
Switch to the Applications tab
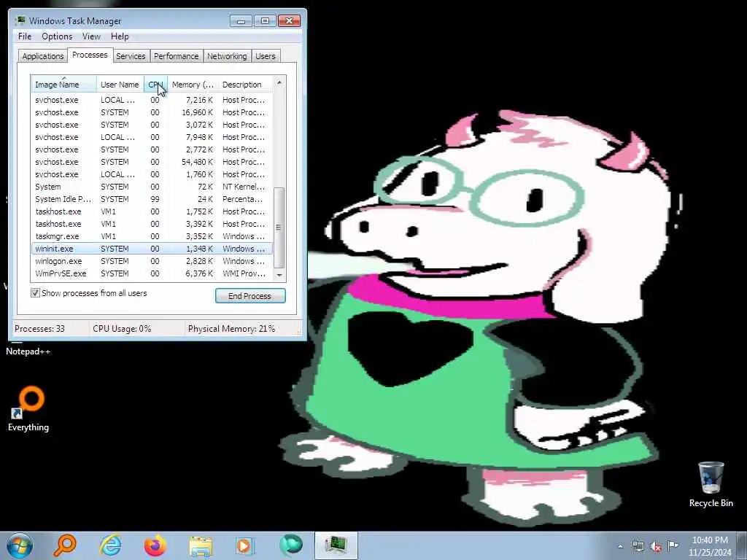pyautogui.click(x=43, y=56)
